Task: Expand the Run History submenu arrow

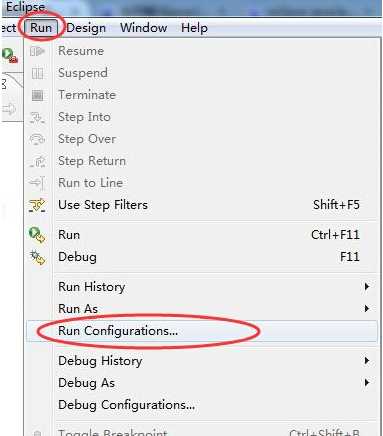Action: [x=367, y=287]
